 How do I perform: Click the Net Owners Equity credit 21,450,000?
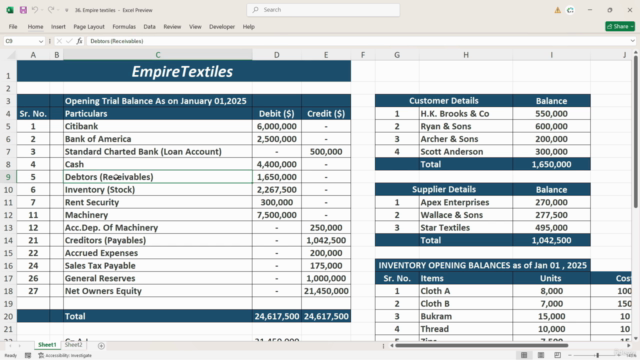[326, 291]
